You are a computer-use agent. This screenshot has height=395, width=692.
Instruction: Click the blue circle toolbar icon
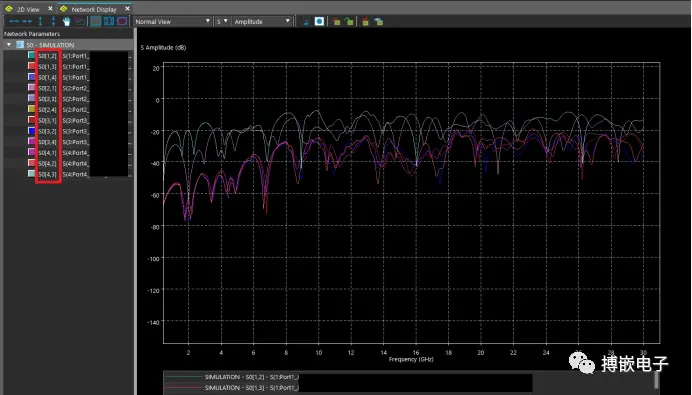(319, 21)
